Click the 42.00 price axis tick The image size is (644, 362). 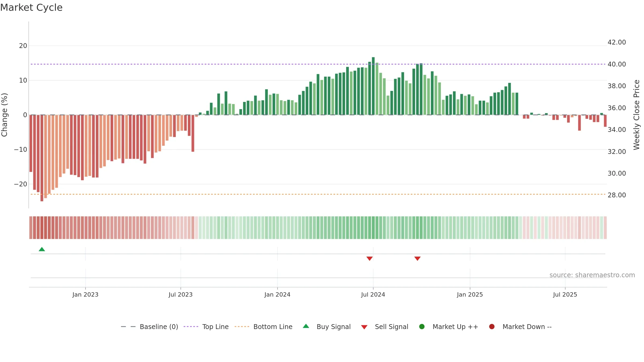pyautogui.click(x=617, y=42)
